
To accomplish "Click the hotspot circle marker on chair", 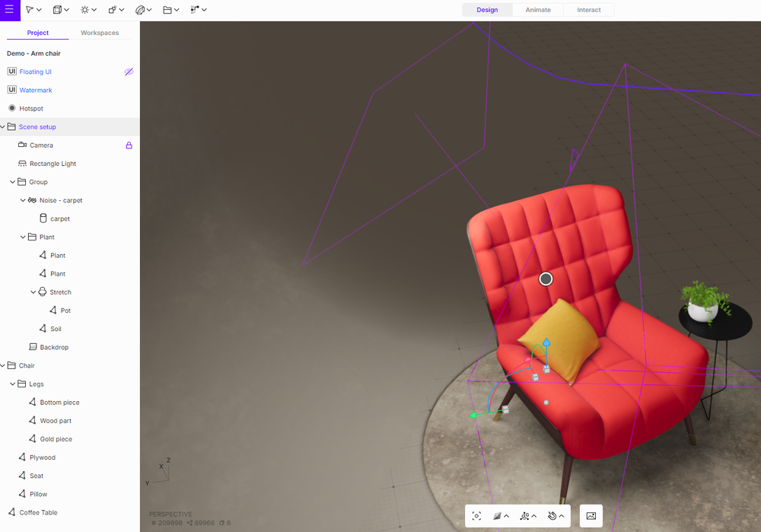I will pos(546,279).
